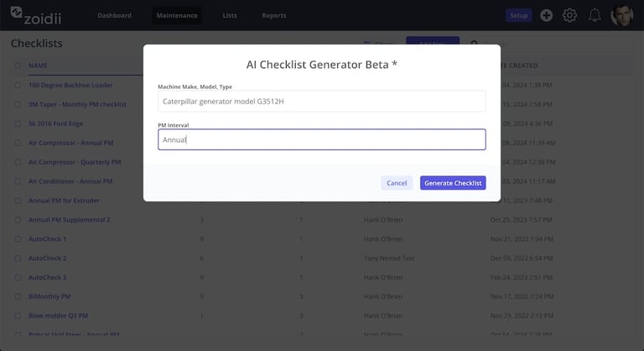
Task: Open the settings gear icon
Action: (x=569, y=16)
